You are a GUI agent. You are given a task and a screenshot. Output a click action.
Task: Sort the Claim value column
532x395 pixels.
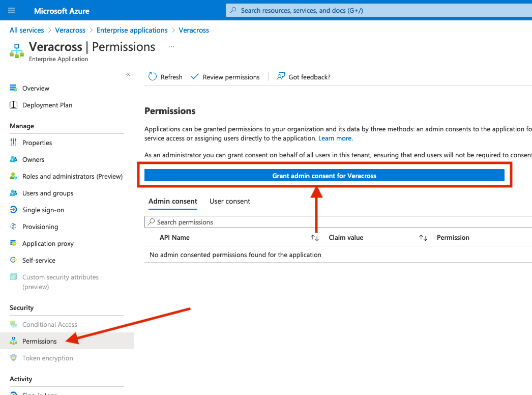[x=423, y=237]
